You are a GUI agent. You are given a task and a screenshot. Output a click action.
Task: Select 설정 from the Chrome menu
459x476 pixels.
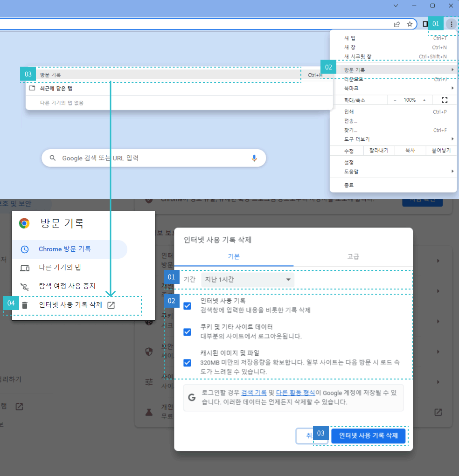click(349, 162)
